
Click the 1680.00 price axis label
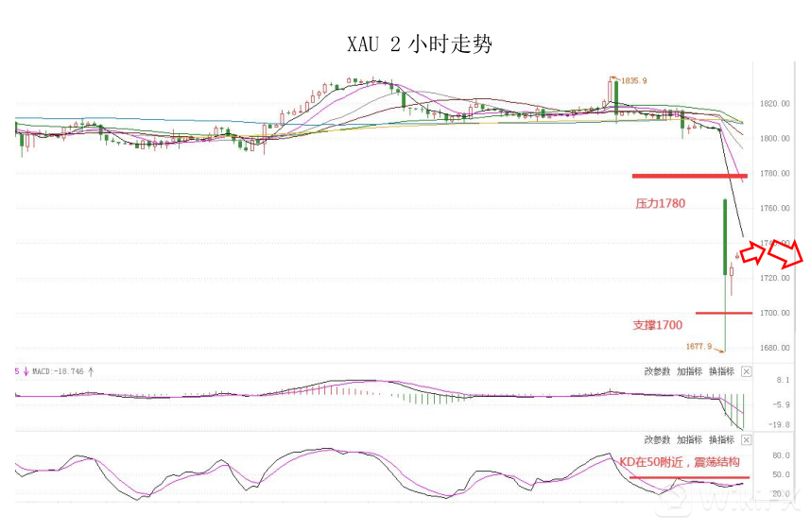[x=774, y=348]
